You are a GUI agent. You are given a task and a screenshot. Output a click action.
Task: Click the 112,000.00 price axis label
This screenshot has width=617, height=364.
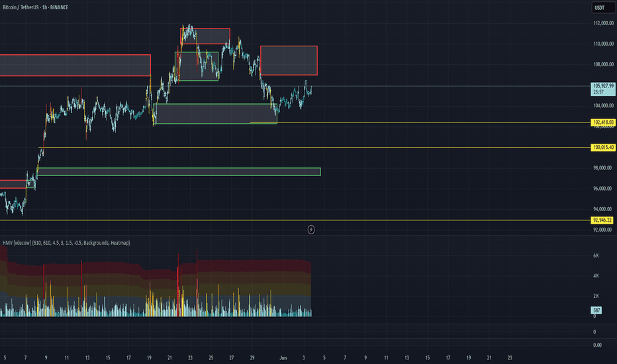(x=603, y=23)
